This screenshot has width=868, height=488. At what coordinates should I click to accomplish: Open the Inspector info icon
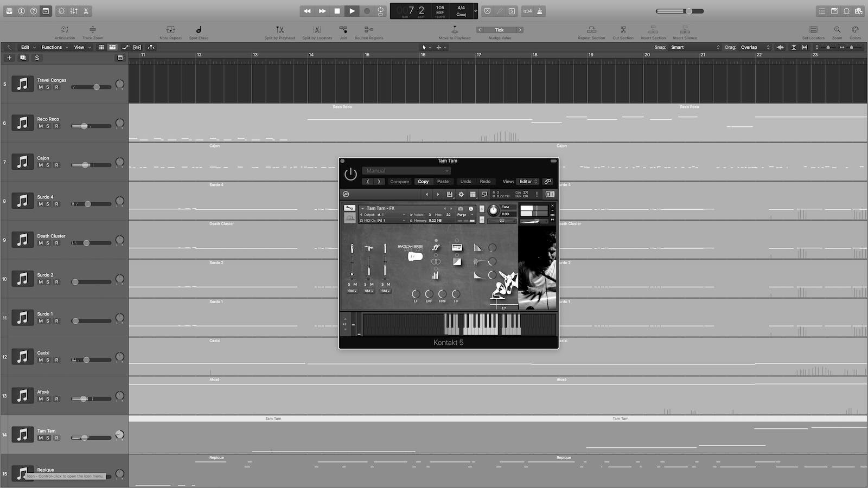point(21,11)
